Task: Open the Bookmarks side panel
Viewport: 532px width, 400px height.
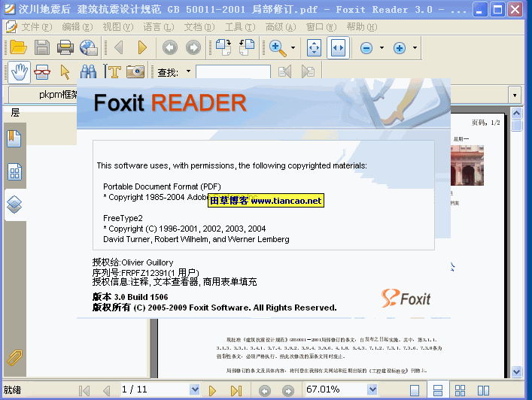Action: pos(14,138)
